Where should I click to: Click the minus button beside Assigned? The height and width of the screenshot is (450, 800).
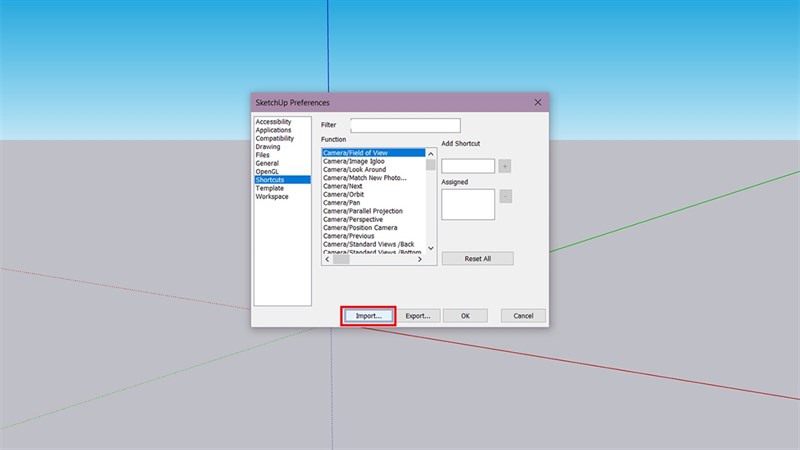click(506, 196)
